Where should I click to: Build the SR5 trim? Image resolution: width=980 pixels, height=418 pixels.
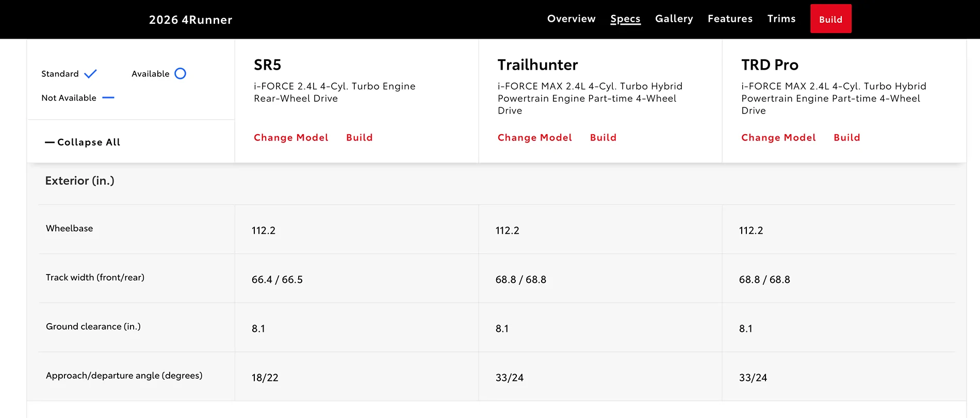[359, 138]
